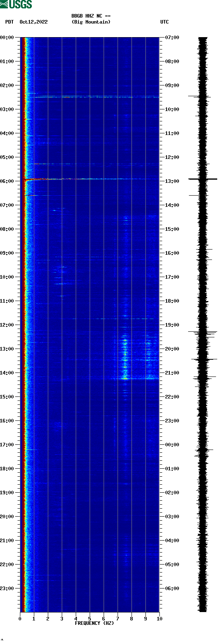Click the 5 Hz frequency tick label
Screen dimensions: 220x644
point(90,619)
